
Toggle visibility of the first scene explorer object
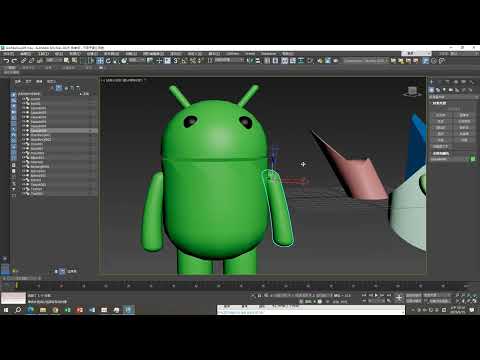(24, 99)
